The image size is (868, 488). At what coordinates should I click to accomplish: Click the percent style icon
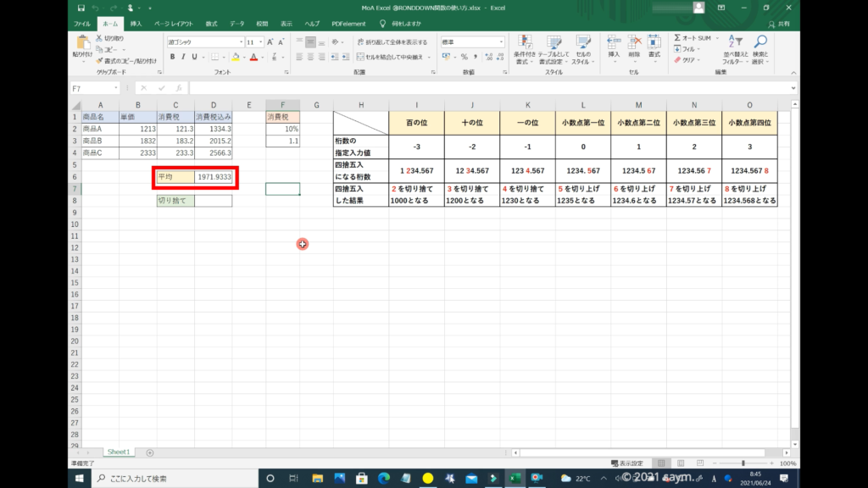click(x=464, y=57)
